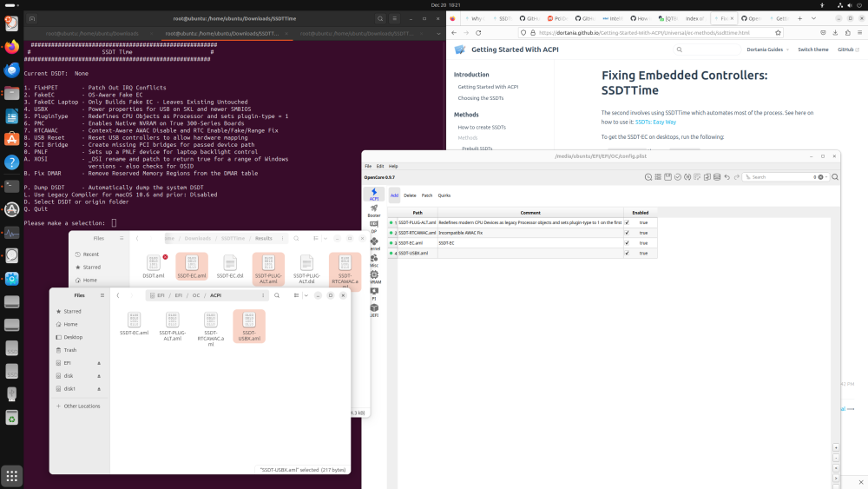Select the SSDT-USBX.aml file in the ACPI folder
Viewport: 868px width, 489px height.
(x=249, y=326)
